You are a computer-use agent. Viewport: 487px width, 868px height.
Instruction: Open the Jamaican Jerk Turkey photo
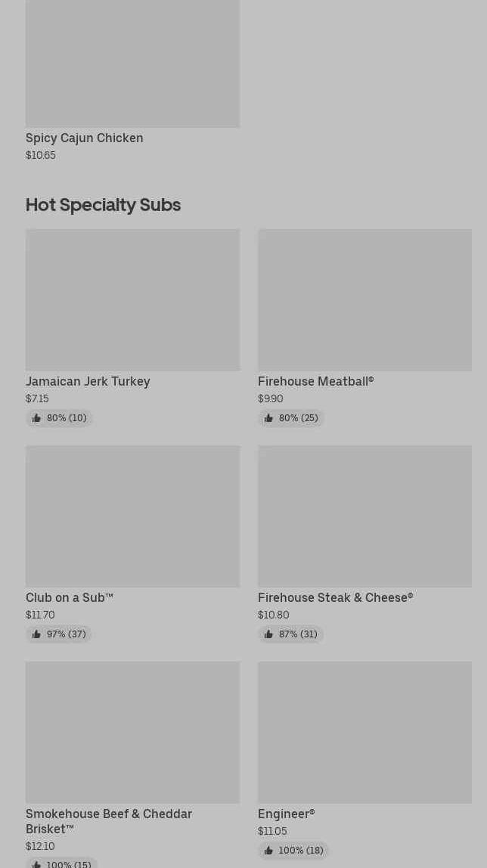pos(132,300)
